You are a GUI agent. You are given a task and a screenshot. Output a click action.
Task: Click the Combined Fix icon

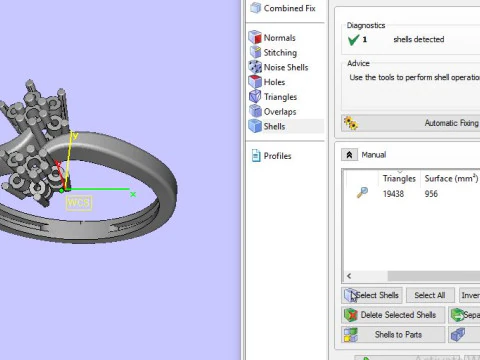[x=256, y=8]
